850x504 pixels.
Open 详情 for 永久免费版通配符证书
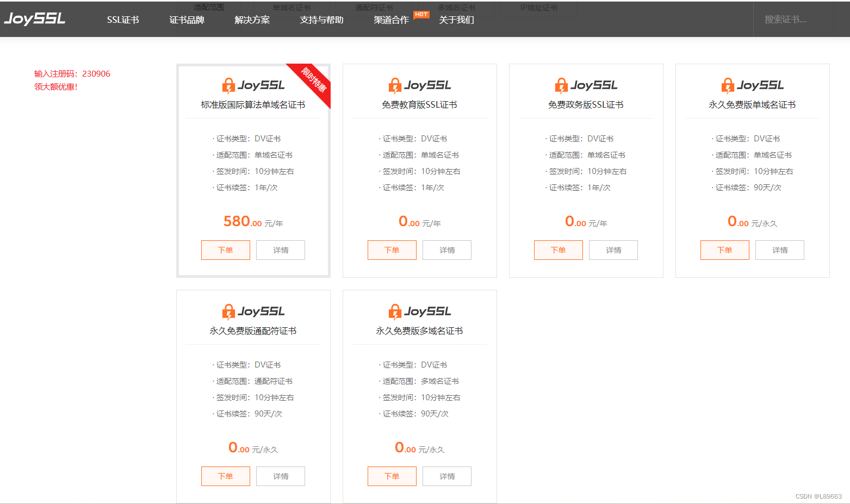[281, 476]
